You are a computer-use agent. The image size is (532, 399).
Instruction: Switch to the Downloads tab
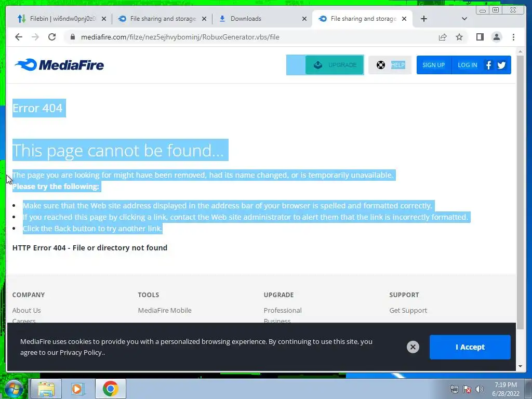(261, 19)
